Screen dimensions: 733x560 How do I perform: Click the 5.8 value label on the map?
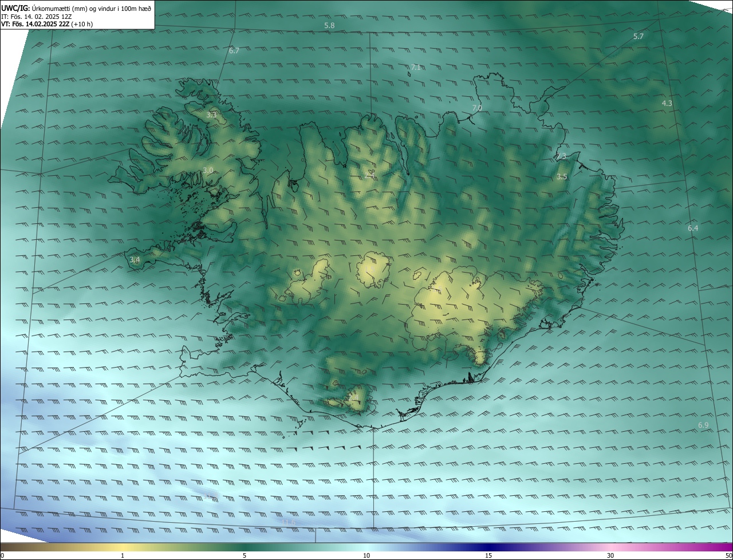pos(329,26)
